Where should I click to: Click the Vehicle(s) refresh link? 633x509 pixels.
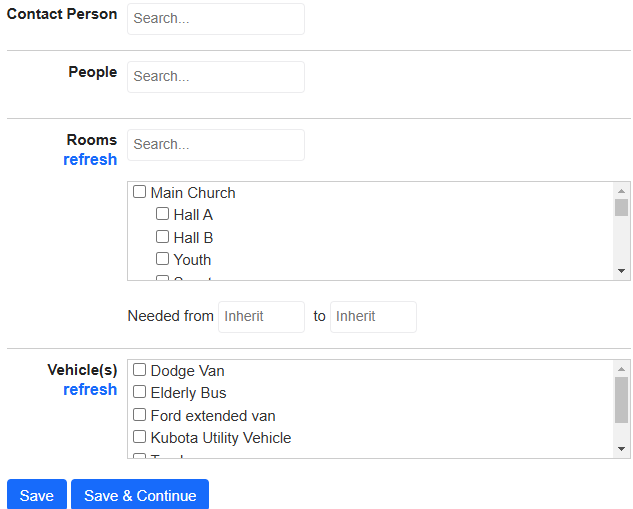click(90, 390)
